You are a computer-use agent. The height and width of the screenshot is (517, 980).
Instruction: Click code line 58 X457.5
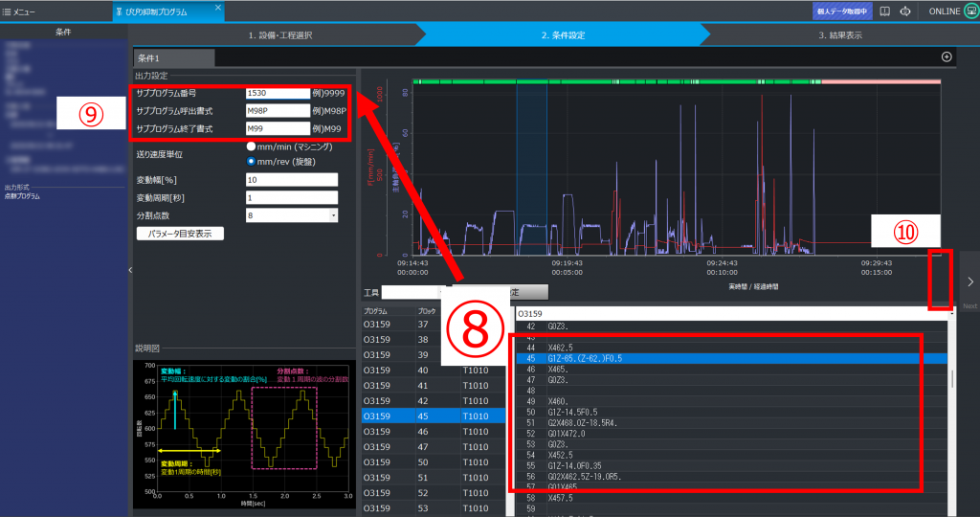[731, 498]
